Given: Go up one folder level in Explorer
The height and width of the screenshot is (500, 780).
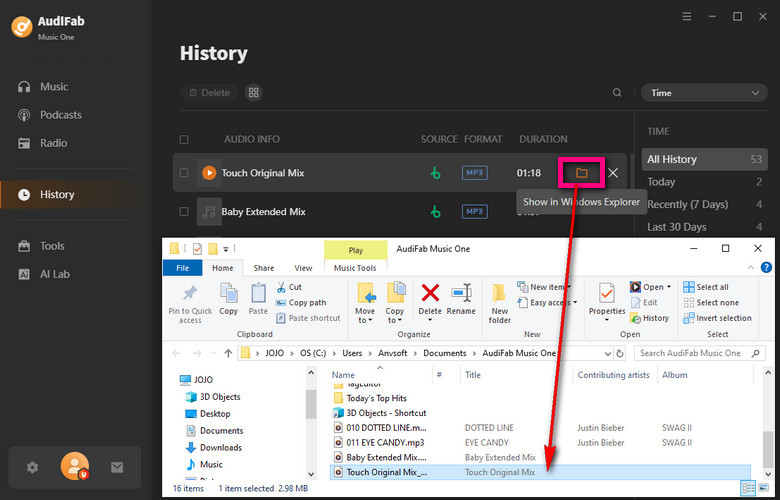Looking at the screenshot, I should (228, 353).
